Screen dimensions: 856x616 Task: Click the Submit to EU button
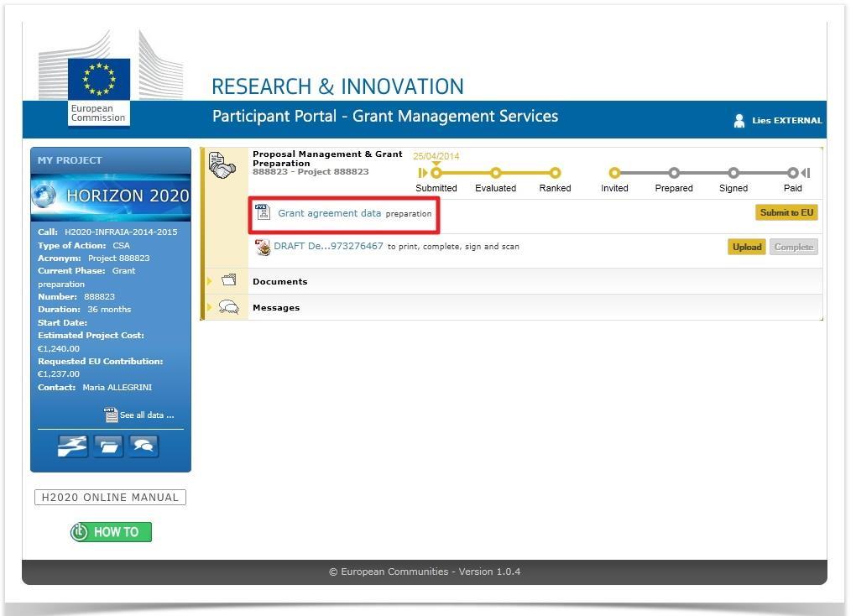pos(786,212)
